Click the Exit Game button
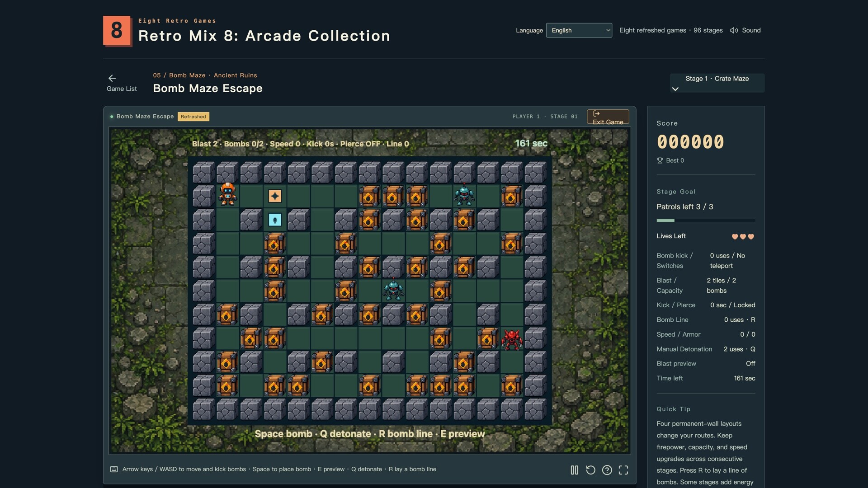Screen dimensions: 868x488 608,117
